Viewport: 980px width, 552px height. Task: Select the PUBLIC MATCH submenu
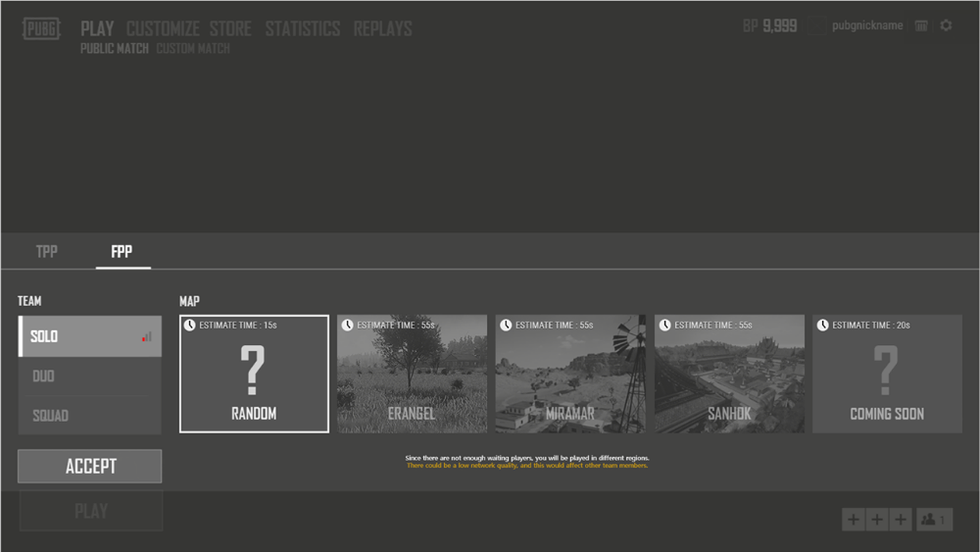pyautogui.click(x=115, y=49)
